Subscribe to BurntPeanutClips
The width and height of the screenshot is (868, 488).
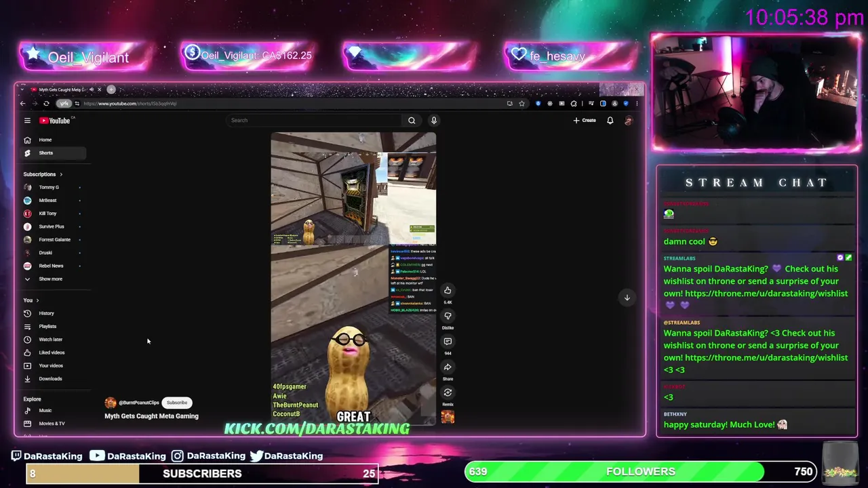pyautogui.click(x=177, y=403)
